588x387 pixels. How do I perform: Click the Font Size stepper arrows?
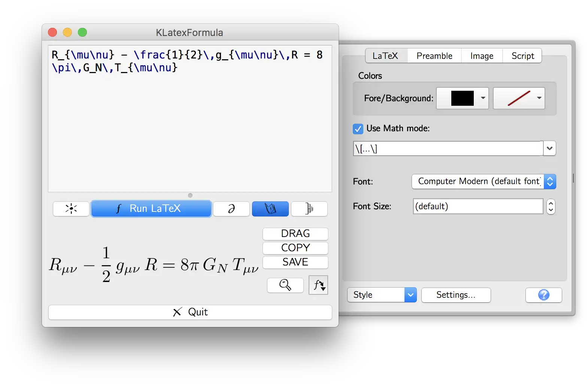click(x=551, y=206)
